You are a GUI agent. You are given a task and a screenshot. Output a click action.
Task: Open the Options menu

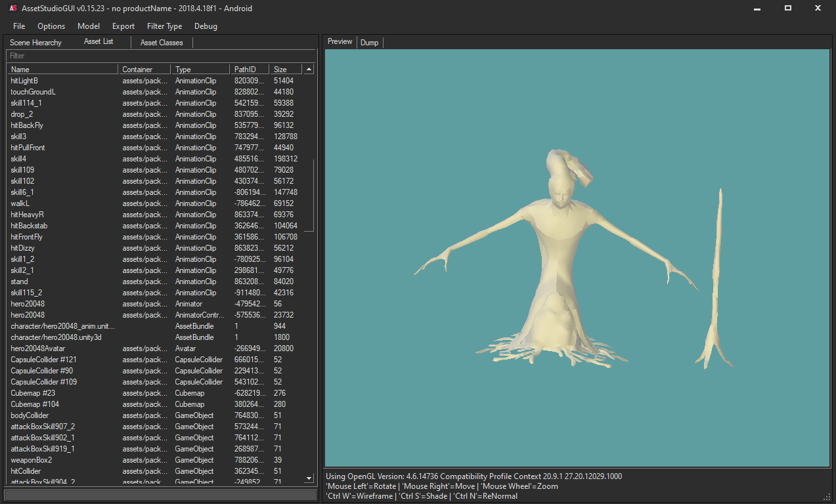click(x=51, y=26)
